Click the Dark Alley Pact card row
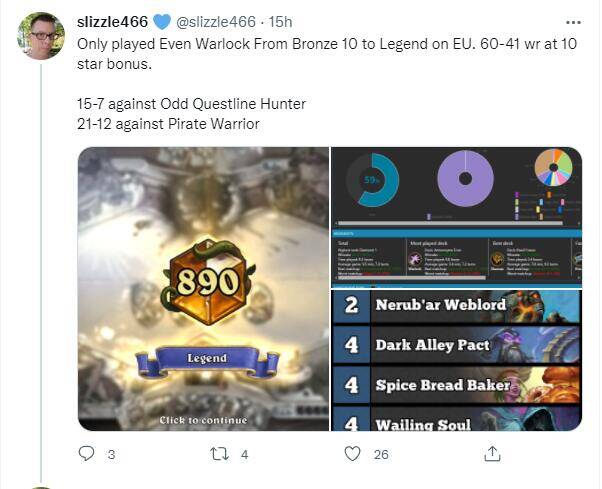Viewport: 602px width, 489px height. [456, 345]
